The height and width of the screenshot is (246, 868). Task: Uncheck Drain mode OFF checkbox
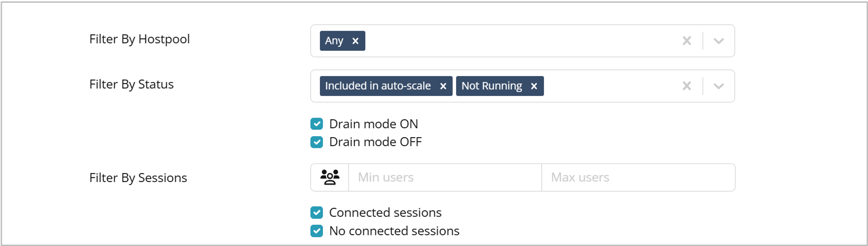(x=317, y=142)
